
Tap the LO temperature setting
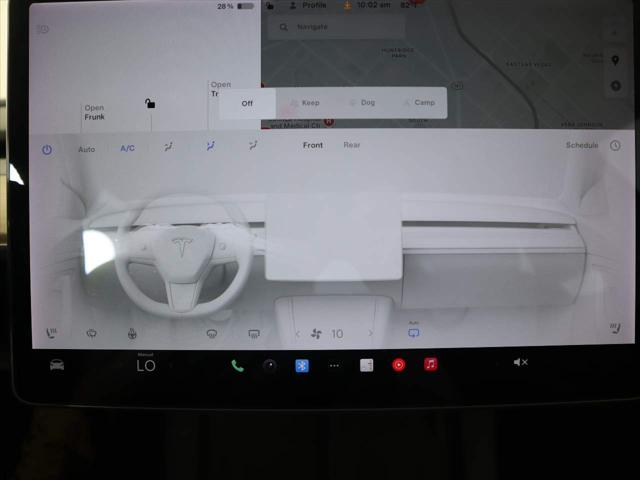[146, 364]
